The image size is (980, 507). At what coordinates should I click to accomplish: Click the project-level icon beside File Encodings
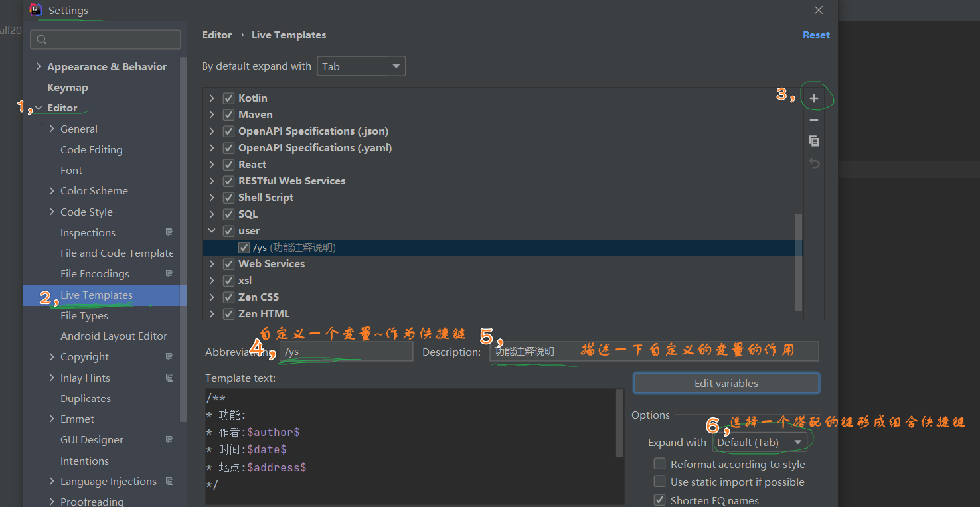coord(169,274)
